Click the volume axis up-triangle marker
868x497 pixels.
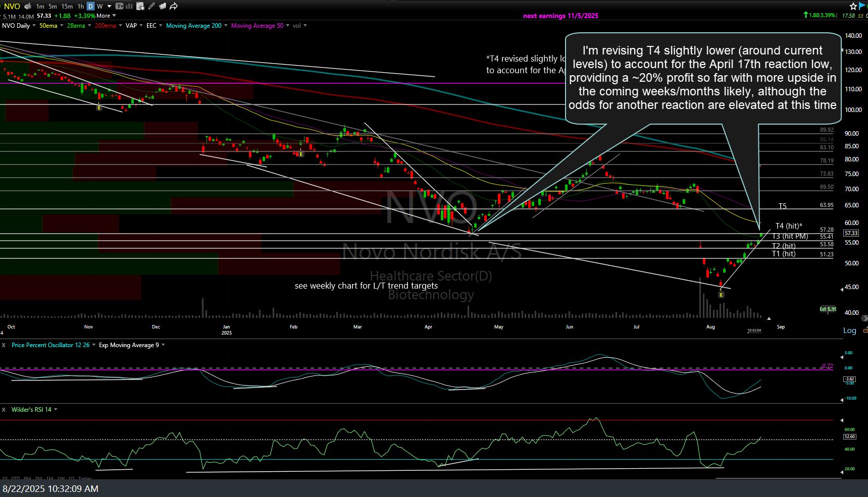[769, 318]
